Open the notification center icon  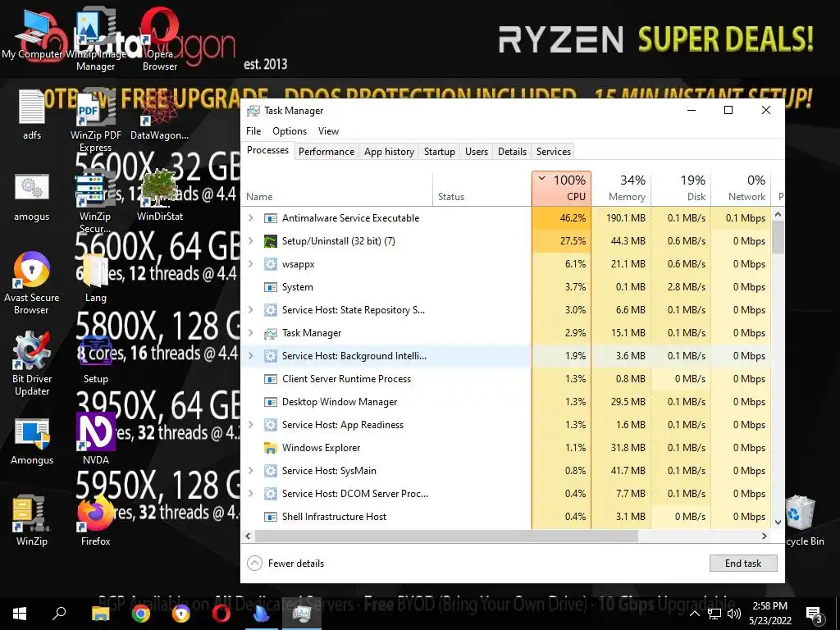(814, 614)
